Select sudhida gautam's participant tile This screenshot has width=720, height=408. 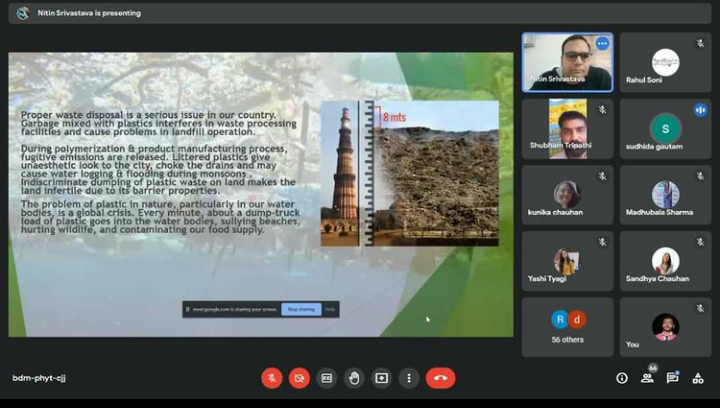[x=665, y=128]
